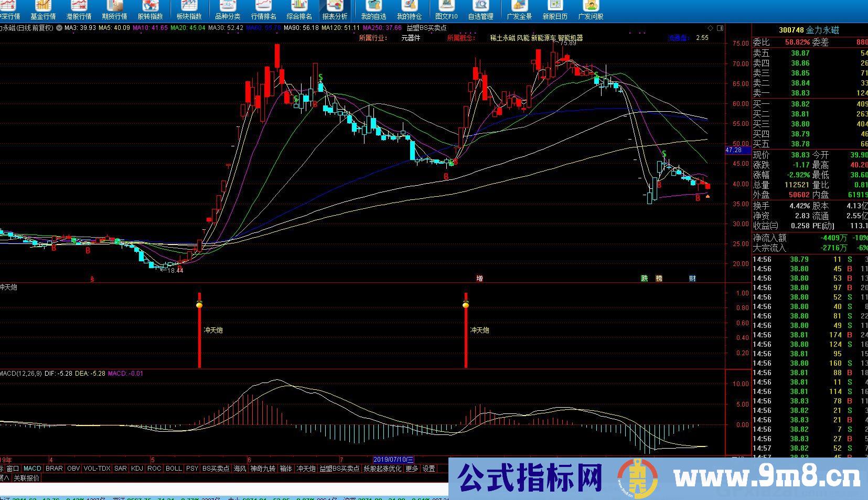Toggle the side panel icon above price axis
Viewport: 868px width, 500px height.
[721, 28]
